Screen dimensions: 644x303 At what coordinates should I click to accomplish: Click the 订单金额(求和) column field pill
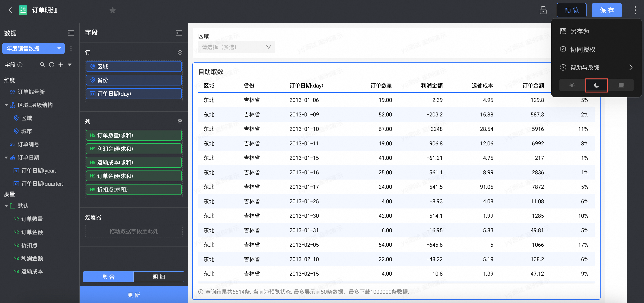134,176
